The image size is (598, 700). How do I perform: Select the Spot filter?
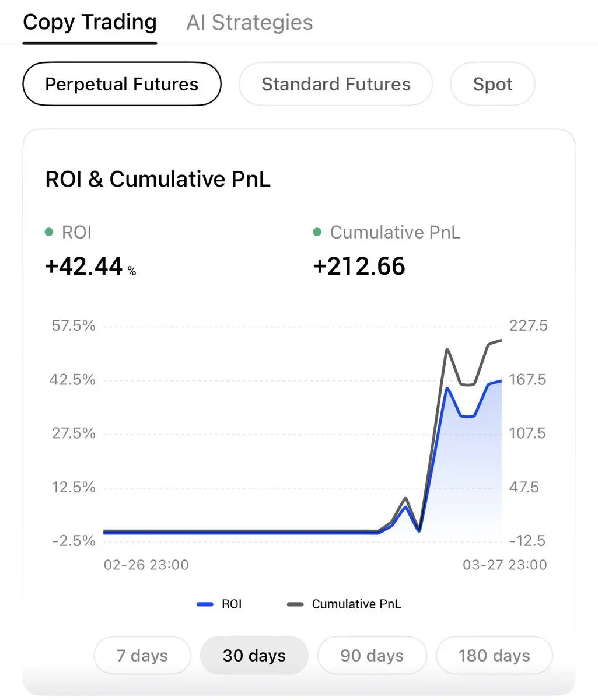click(x=492, y=84)
